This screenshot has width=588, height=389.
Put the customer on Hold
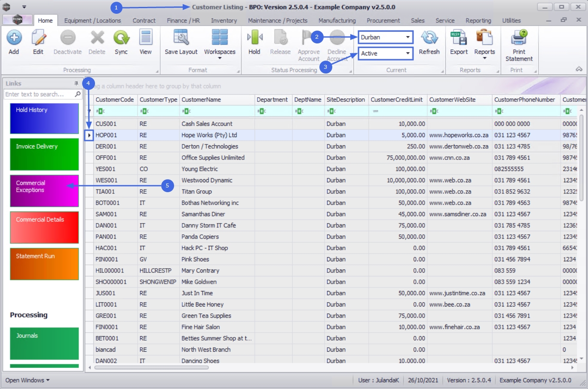(254, 43)
